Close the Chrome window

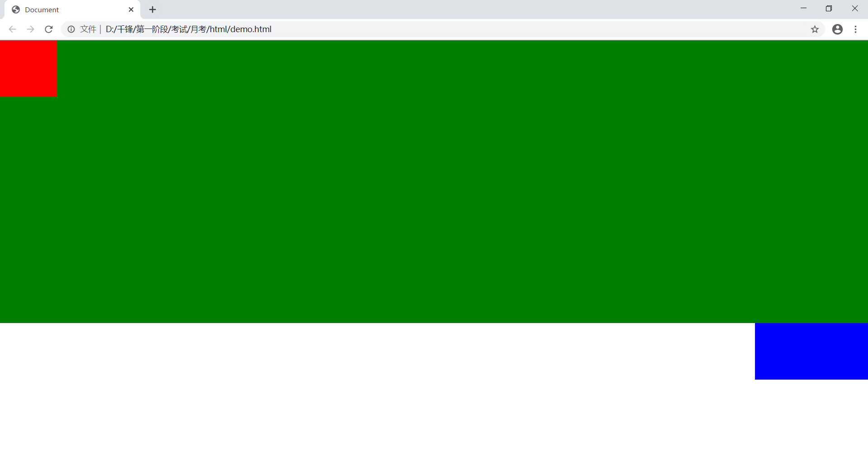point(854,9)
